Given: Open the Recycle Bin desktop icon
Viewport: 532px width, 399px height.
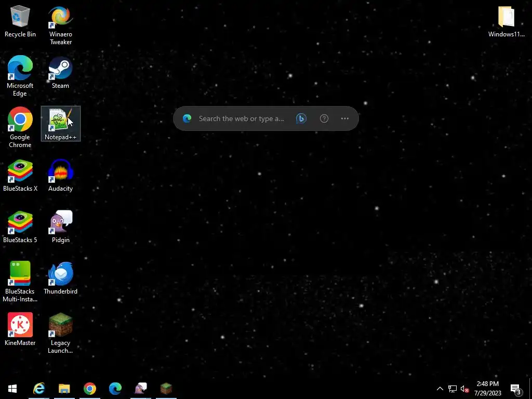Looking at the screenshot, I should click(20, 21).
